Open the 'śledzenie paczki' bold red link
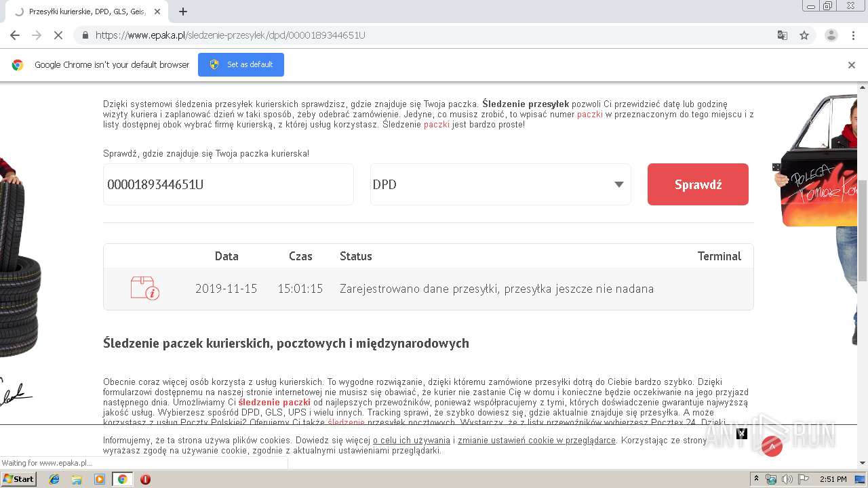Screen dimensions: 868x488 coord(274,403)
